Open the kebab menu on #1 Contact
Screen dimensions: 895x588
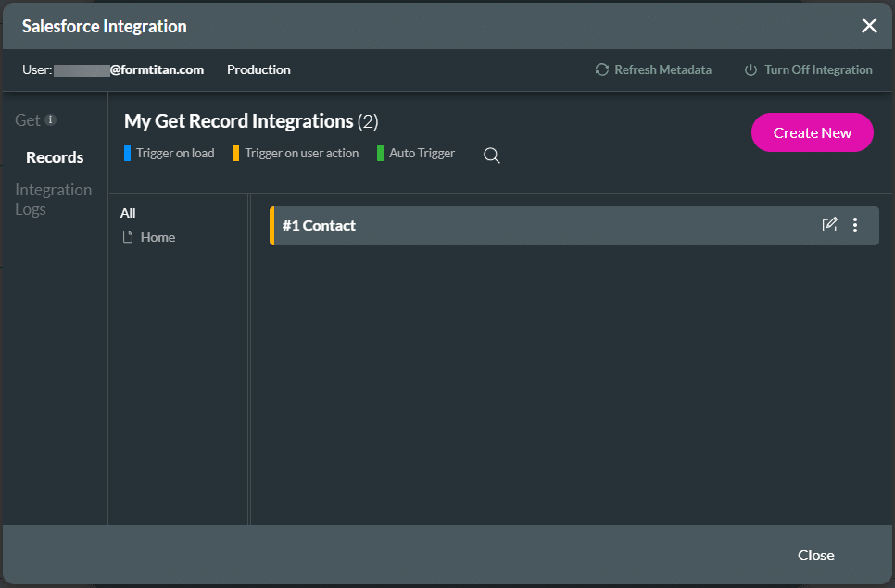coord(854,225)
